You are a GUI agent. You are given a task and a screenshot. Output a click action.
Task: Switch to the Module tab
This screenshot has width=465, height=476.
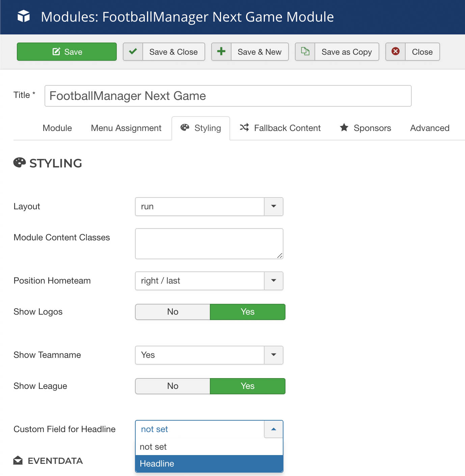click(x=57, y=128)
